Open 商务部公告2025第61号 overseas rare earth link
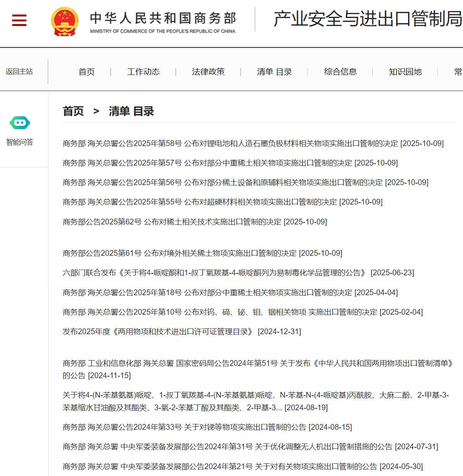 [x=202, y=253]
